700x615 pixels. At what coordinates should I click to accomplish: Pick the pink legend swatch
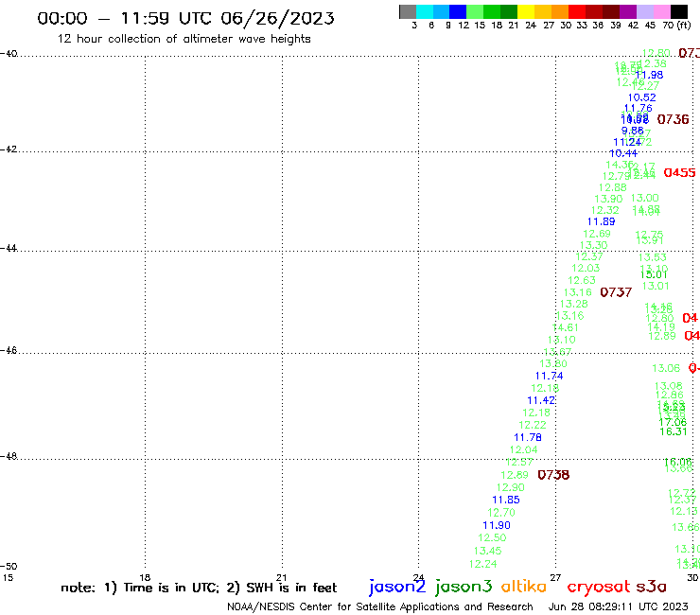pyautogui.click(x=661, y=11)
